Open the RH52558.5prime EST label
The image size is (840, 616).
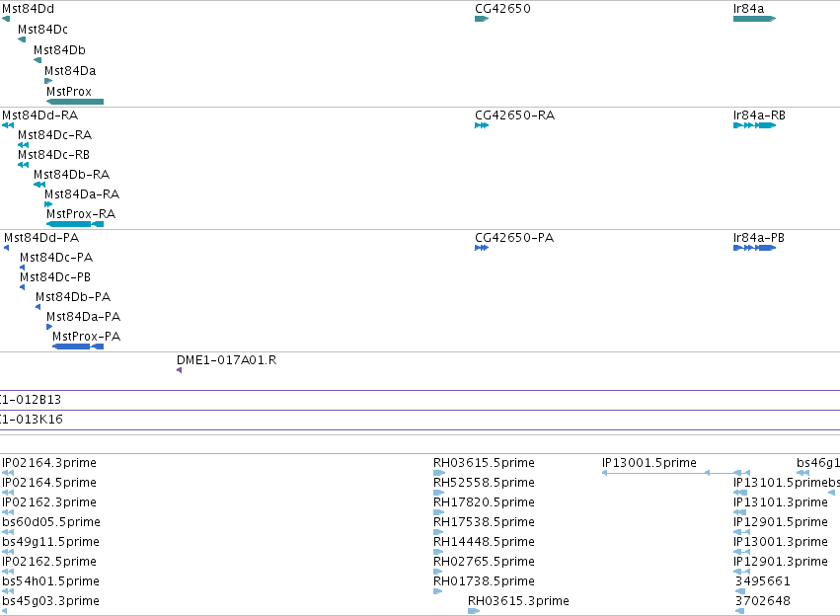pos(484,482)
